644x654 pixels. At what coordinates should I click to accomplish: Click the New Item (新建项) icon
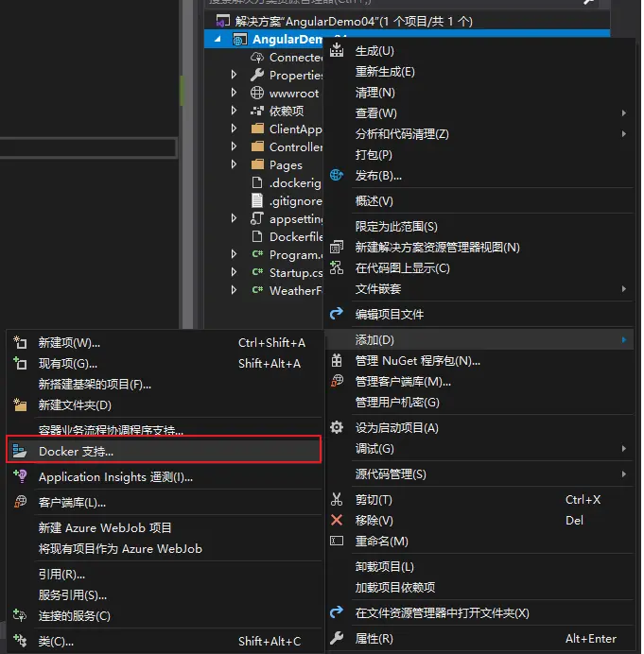click(20, 342)
